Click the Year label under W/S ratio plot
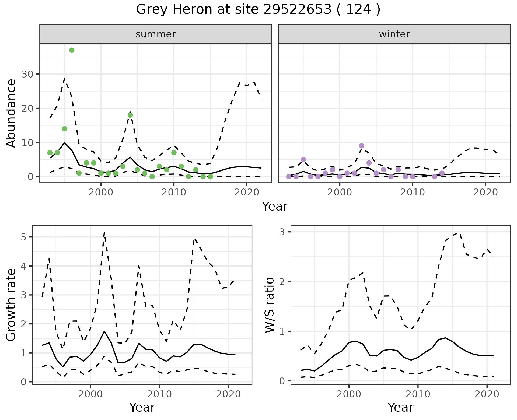This screenshot has width=517, height=420. [401, 408]
